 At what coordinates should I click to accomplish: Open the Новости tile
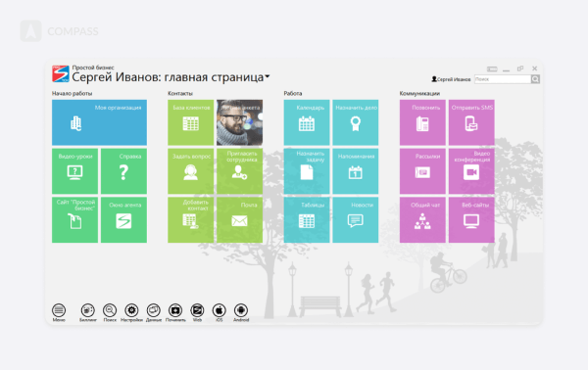point(356,220)
